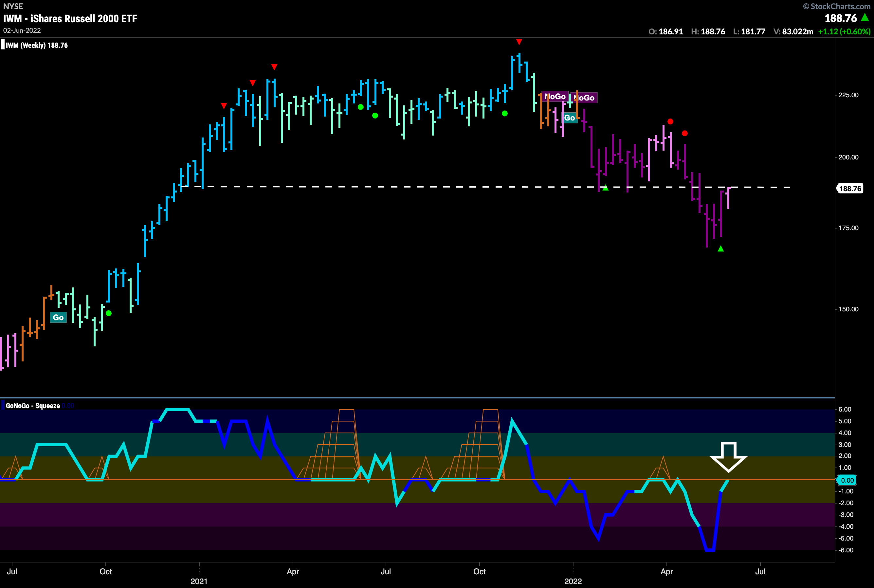This screenshot has height=588, width=874.
Task: Click the high value H: 188.76
Action: point(708,31)
